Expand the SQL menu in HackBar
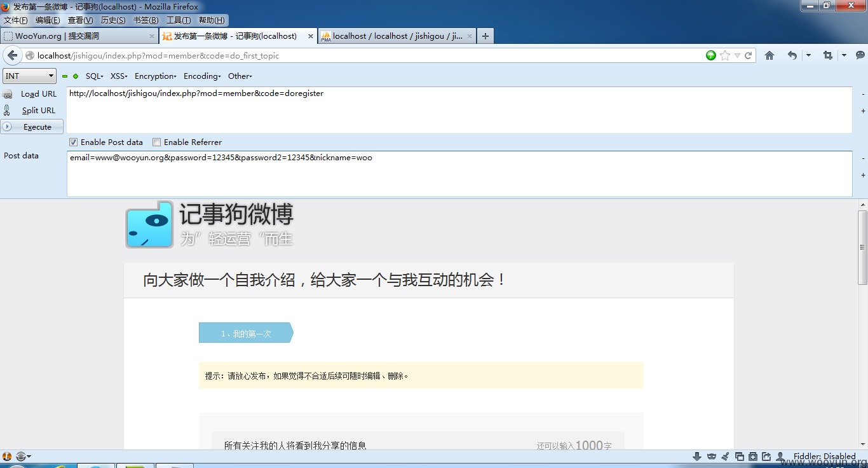Viewport: 868px width, 468px height. coord(95,76)
